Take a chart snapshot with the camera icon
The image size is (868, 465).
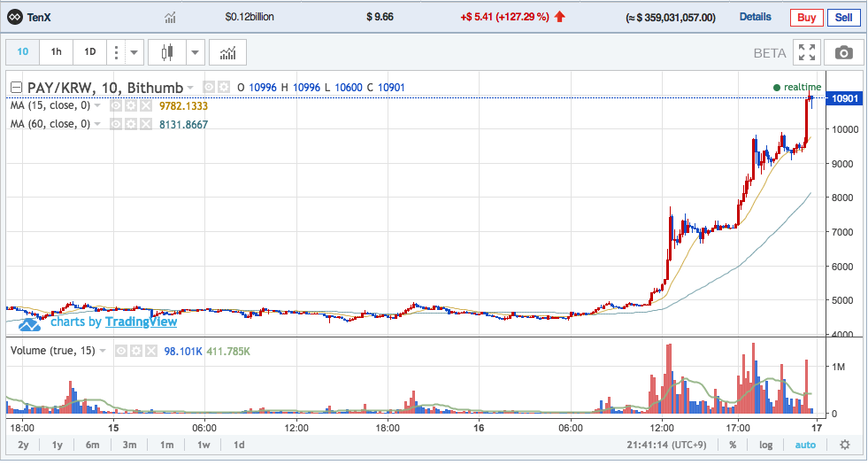coord(843,52)
